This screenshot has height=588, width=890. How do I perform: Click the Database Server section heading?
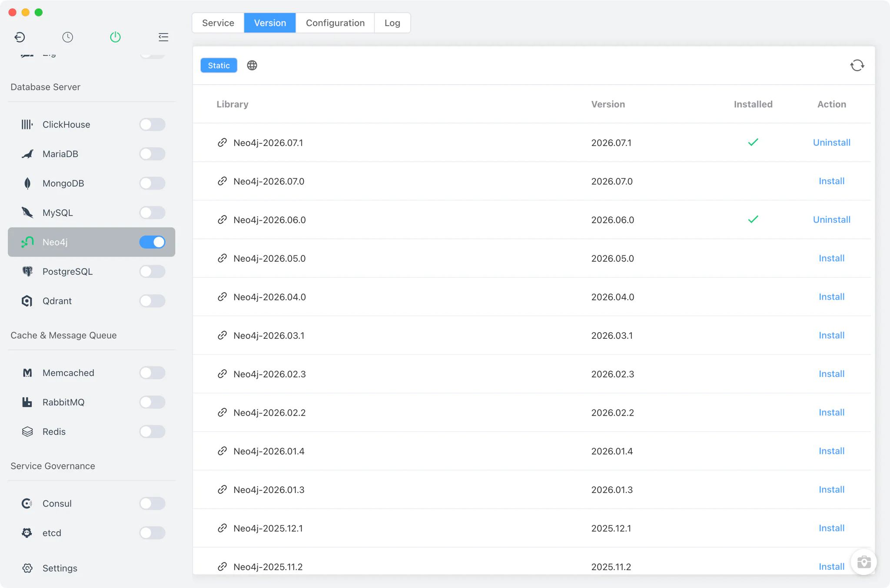pos(46,87)
